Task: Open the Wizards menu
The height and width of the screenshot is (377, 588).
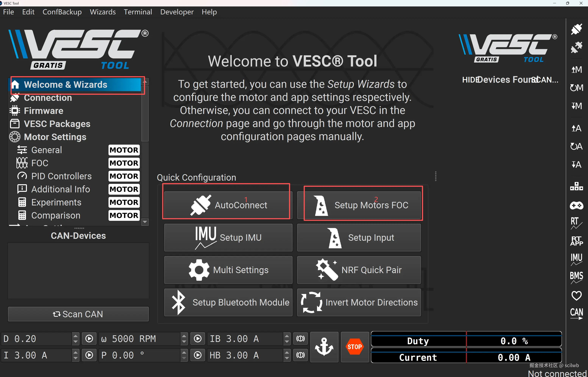Action: [x=102, y=12]
